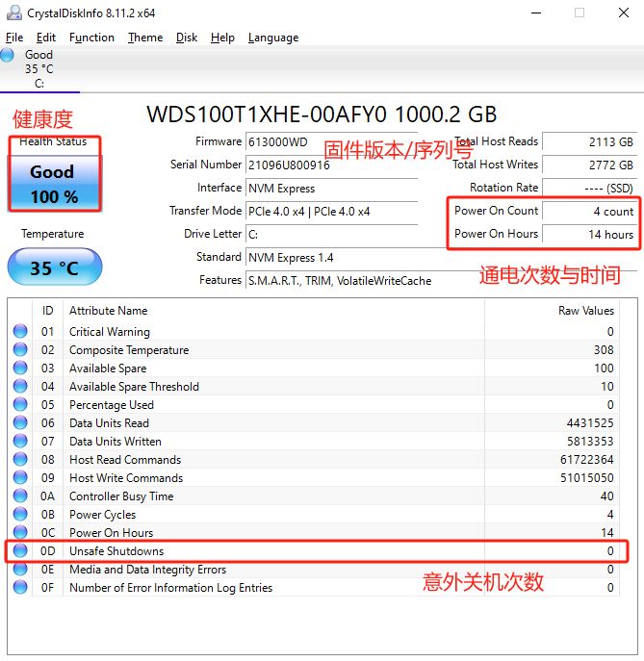The width and height of the screenshot is (644, 661).
Task: Click the status circle for Critical Warning
Action: [20, 331]
